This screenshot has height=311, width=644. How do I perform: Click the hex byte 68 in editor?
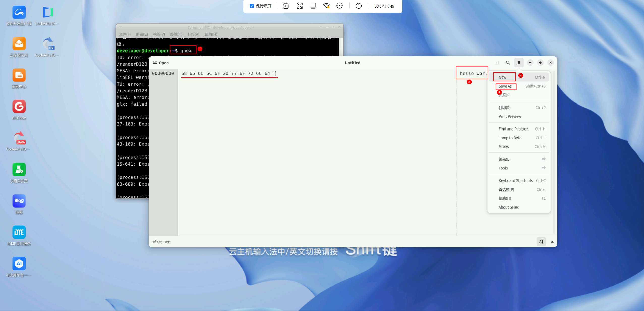184,73
